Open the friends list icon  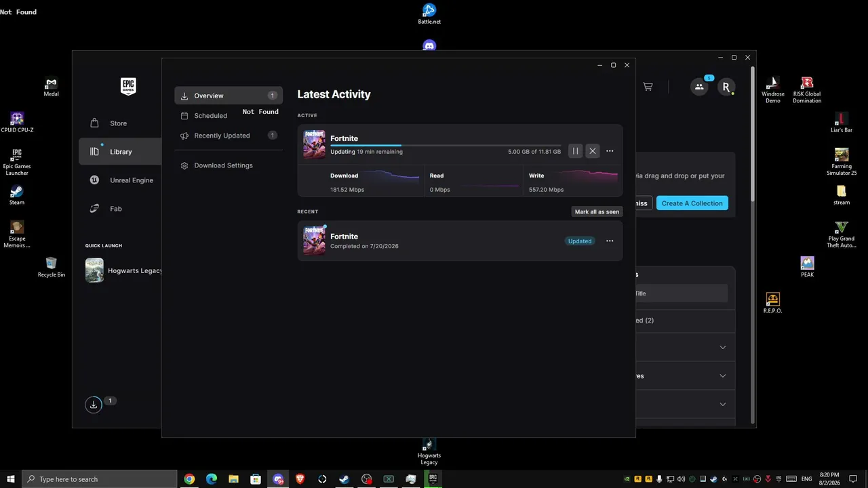click(699, 87)
